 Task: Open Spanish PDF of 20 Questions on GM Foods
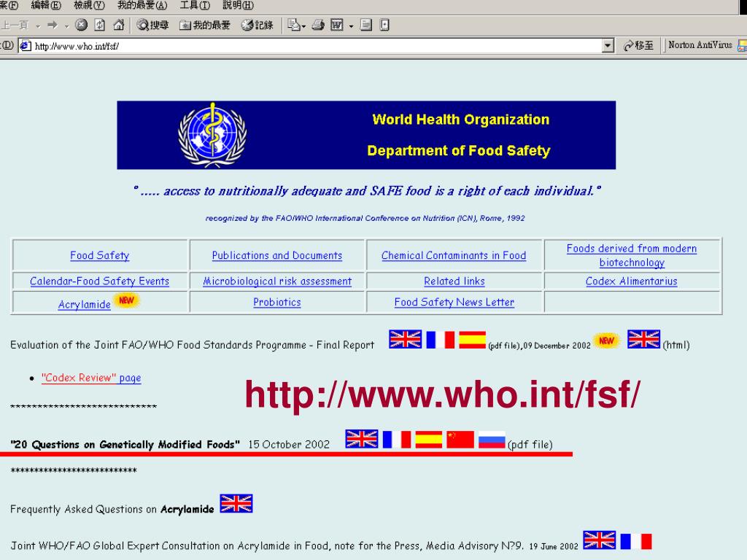pyautogui.click(x=428, y=440)
